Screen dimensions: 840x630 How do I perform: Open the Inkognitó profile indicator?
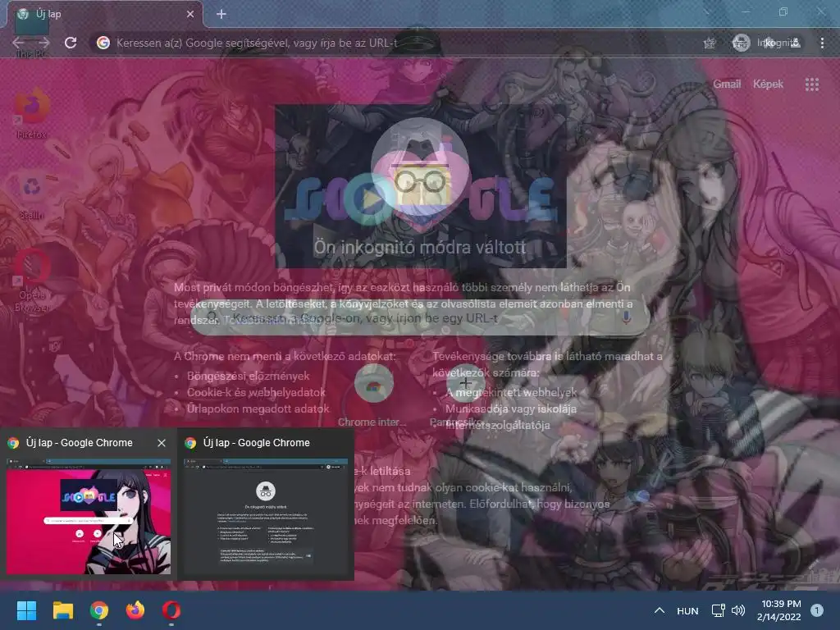point(767,43)
